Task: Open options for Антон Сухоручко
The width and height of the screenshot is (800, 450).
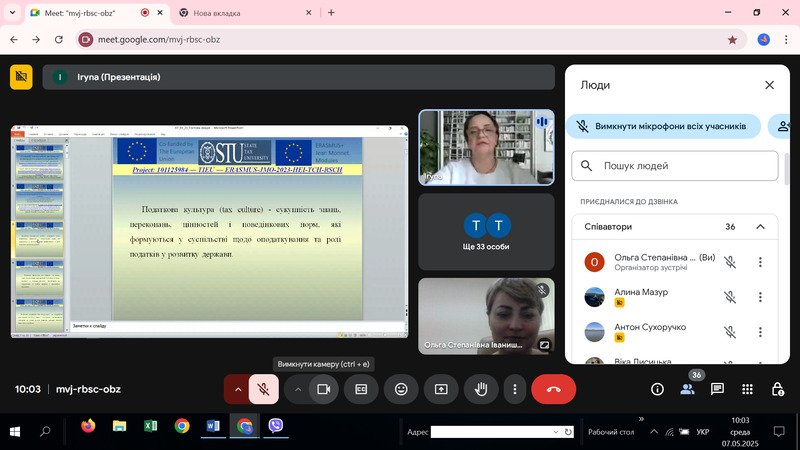Action: pyautogui.click(x=760, y=332)
